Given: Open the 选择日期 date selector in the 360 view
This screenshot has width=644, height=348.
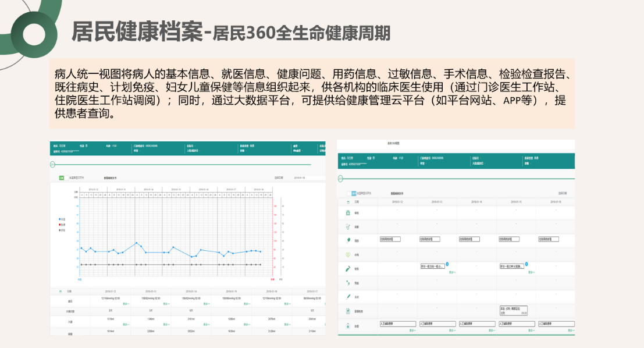Looking at the screenshot, I should click(x=563, y=193).
